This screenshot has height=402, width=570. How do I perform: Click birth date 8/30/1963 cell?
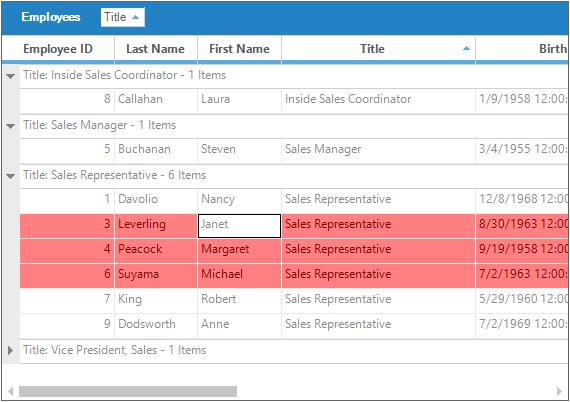tap(522, 226)
